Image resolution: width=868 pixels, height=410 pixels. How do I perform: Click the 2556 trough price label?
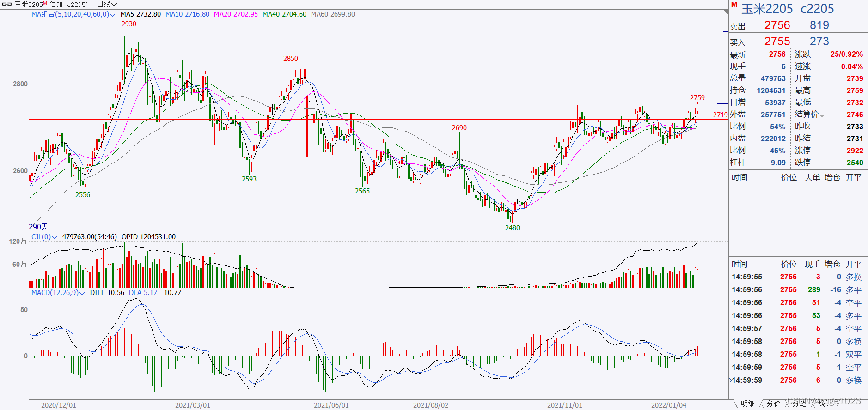tap(83, 195)
